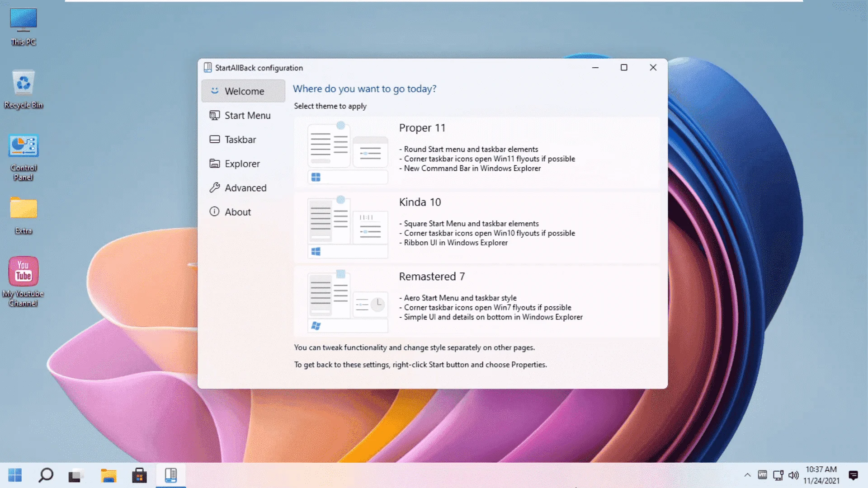Click the VMware tools tray icon
Screen dimensions: 868x488
pos(762,474)
